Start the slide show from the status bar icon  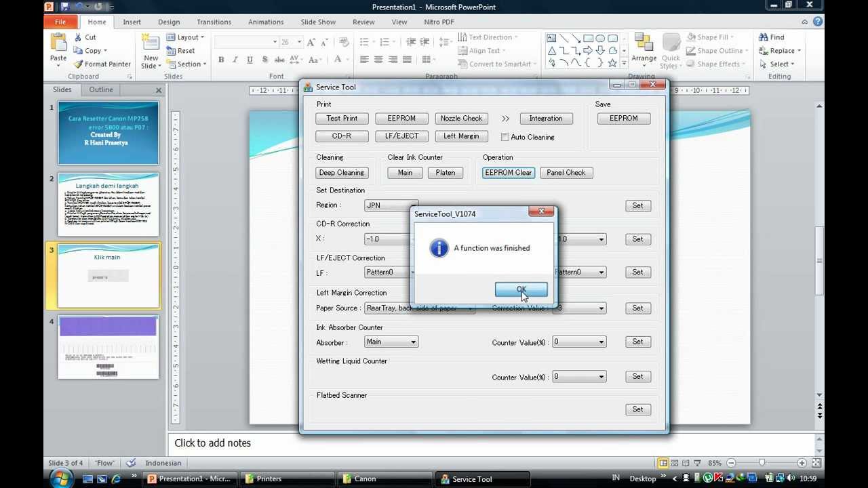pyautogui.click(x=698, y=463)
